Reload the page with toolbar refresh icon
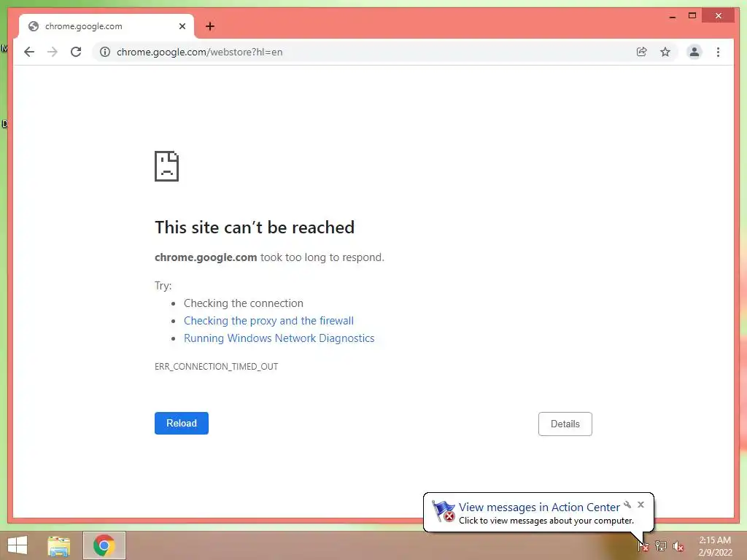Image resolution: width=747 pixels, height=560 pixels. pyautogui.click(x=76, y=52)
